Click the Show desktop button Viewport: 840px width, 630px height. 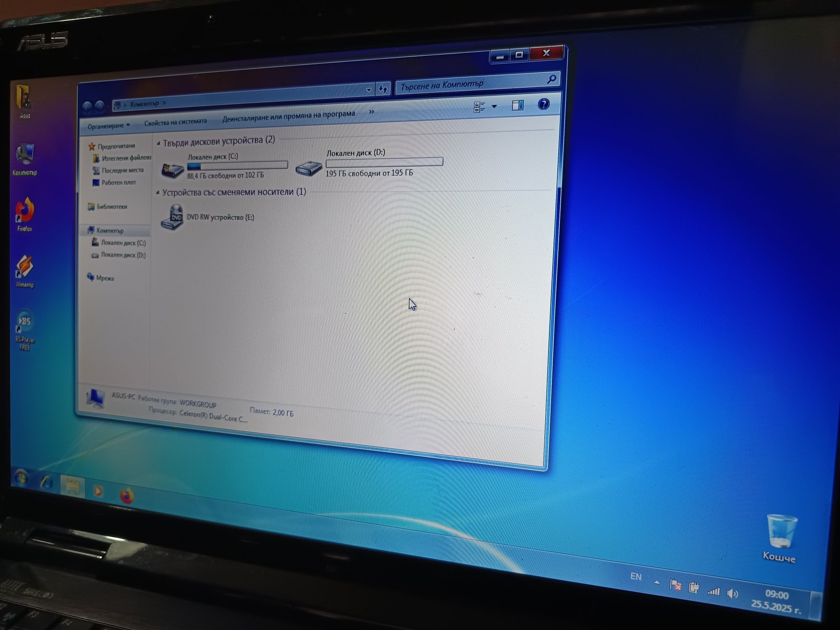coord(816,606)
